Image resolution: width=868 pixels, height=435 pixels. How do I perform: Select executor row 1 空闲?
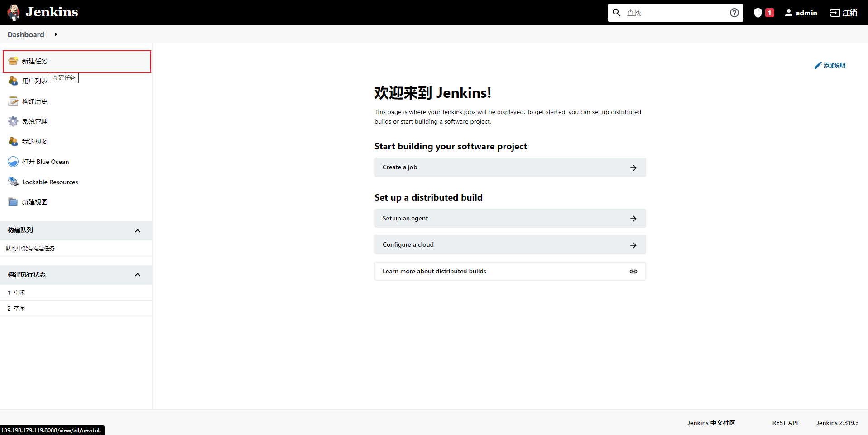point(76,293)
